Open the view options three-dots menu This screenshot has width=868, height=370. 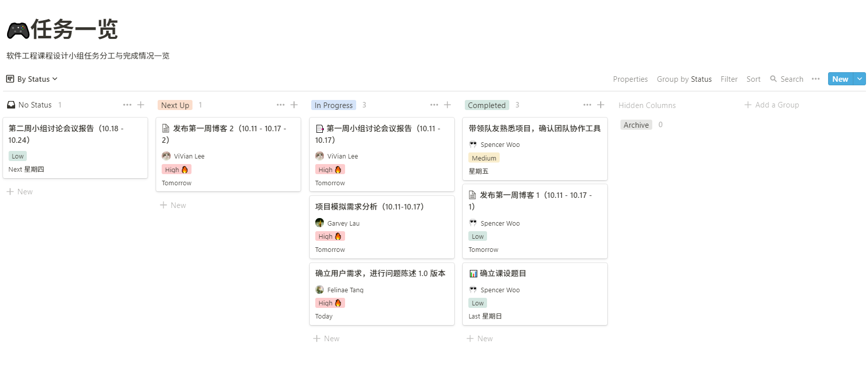click(x=815, y=79)
